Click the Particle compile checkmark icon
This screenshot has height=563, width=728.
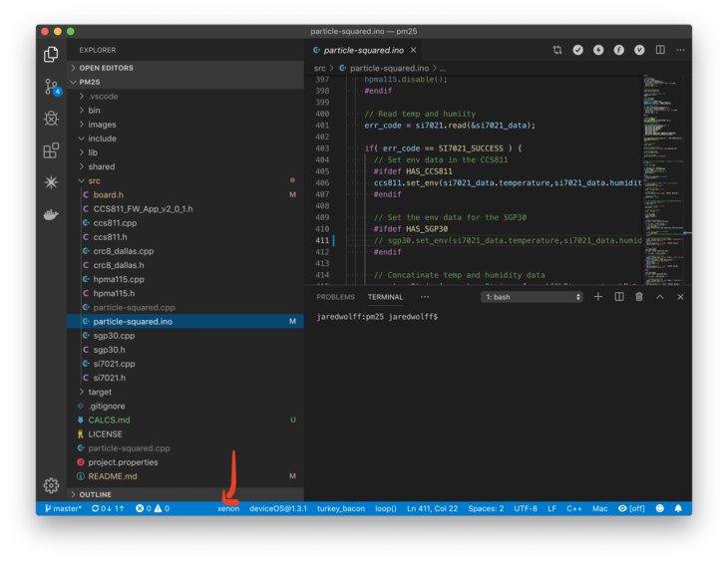(577, 50)
